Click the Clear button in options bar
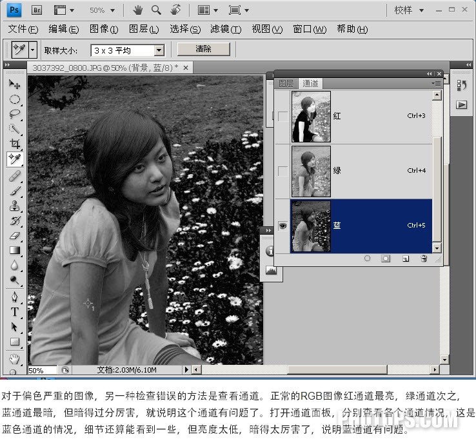476x448 pixels. 203,49
